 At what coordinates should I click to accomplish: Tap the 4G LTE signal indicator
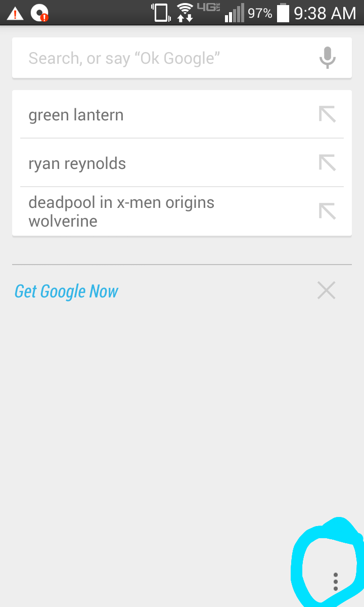tap(208, 8)
